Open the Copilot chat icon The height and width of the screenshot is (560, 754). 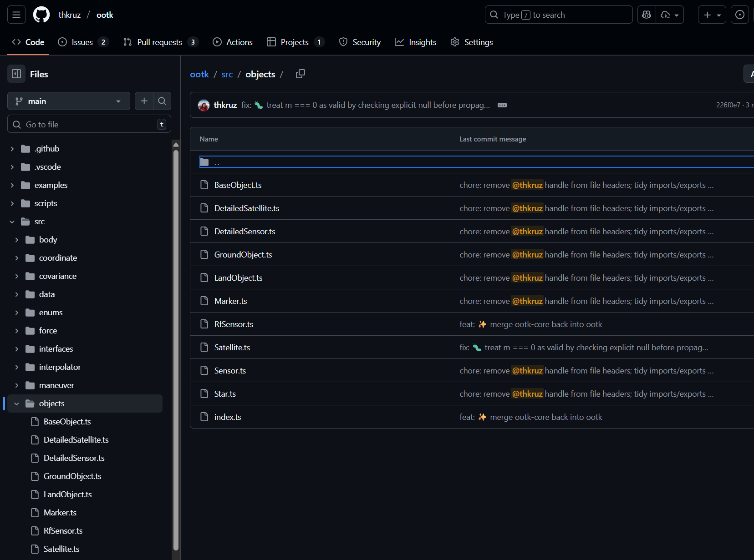click(x=647, y=15)
